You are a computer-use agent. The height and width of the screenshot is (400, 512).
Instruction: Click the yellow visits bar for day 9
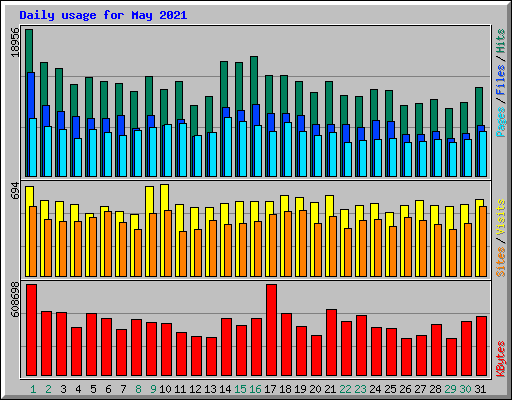[x=149, y=200]
